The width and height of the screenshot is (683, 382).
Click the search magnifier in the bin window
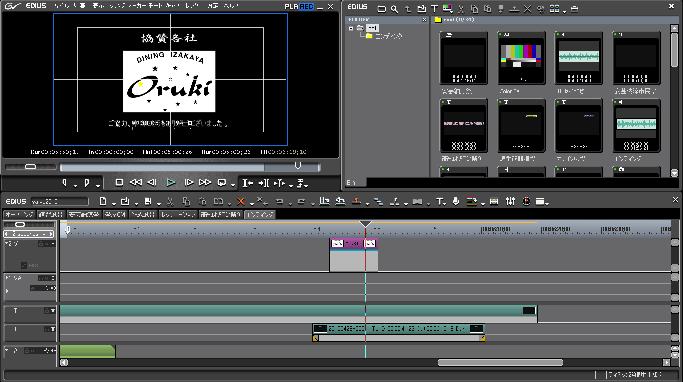click(x=394, y=8)
